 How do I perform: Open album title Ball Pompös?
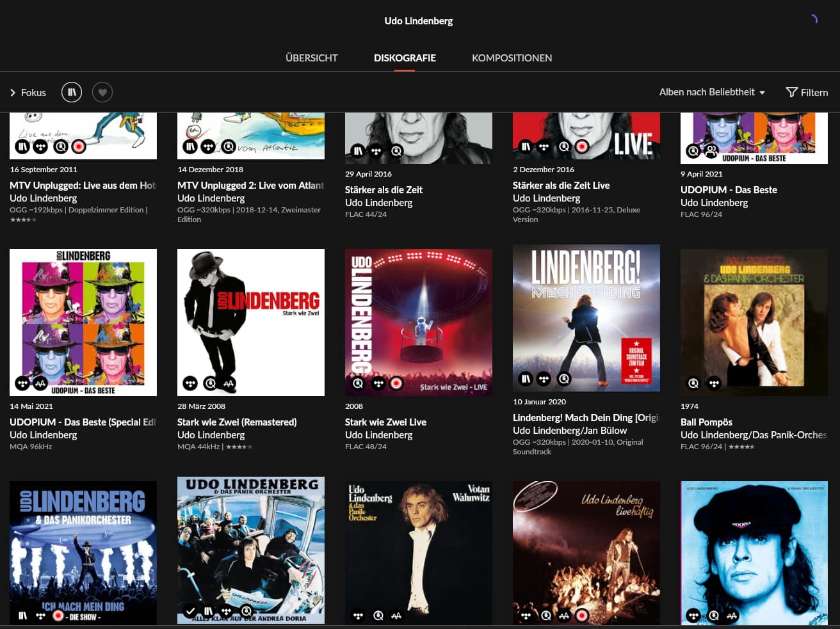pyautogui.click(x=706, y=422)
